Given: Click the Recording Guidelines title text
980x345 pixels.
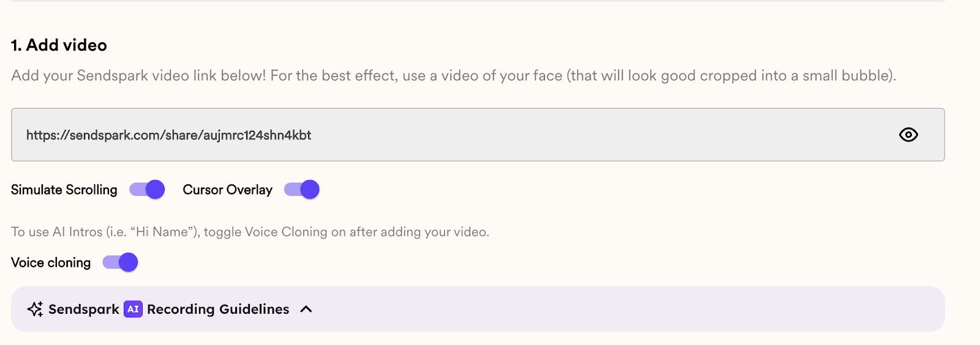Looking at the screenshot, I should [x=218, y=309].
